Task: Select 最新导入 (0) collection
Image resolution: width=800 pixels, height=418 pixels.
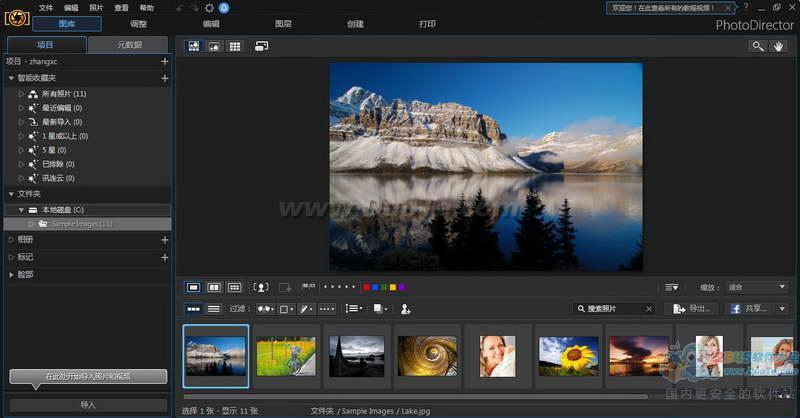Action: pyautogui.click(x=62, y=122)
